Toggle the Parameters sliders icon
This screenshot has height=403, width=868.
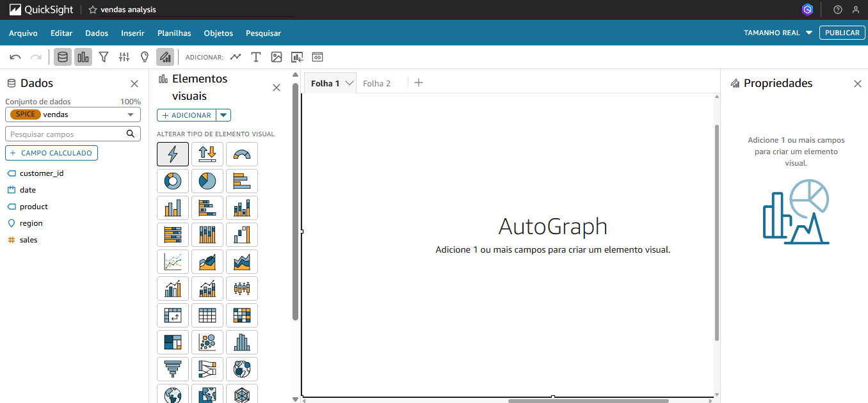pos(124,57)
